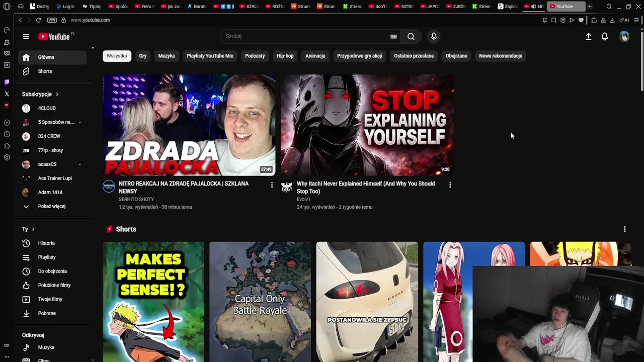Expand Pokaż więcej subscriptions
The width and height of the screenshot is (644, 362).
pyautogui.click(x=52, y=206)
